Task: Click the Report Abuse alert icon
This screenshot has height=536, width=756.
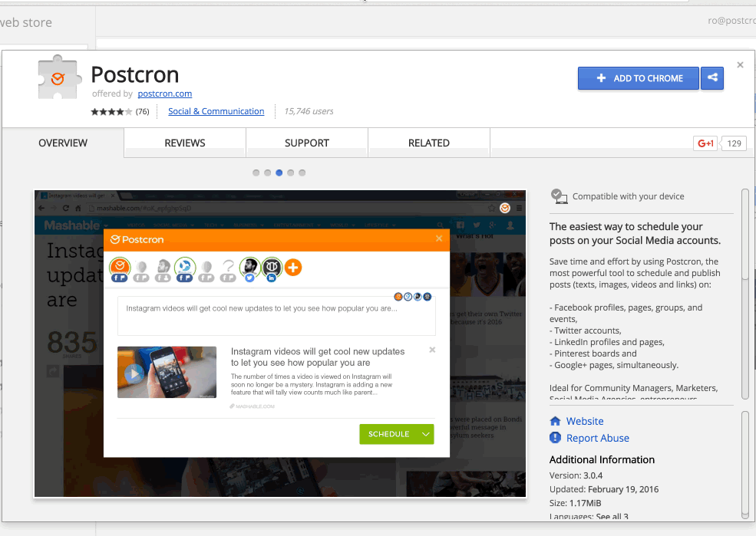Action: (x=556, y=438)
